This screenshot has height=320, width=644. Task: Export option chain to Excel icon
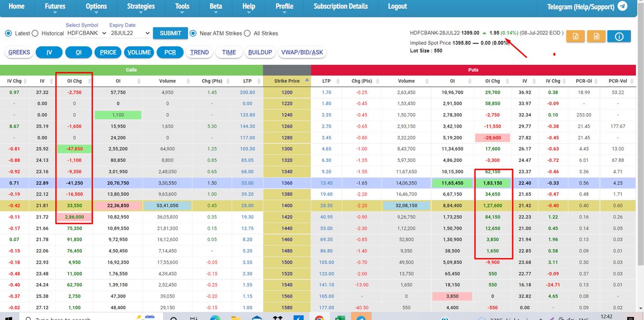pyautogui.click(x=575, y=36)
